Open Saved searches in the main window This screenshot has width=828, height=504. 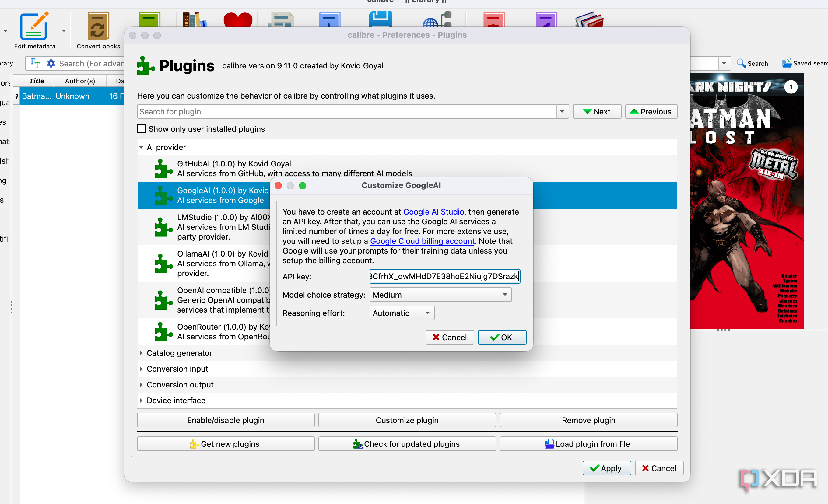click(x=805, y=63)
